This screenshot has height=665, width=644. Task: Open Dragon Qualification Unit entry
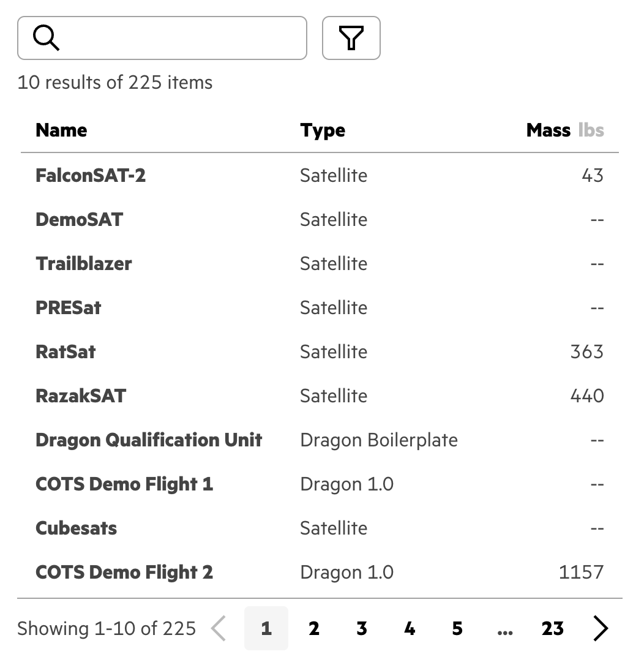(149, 440)
